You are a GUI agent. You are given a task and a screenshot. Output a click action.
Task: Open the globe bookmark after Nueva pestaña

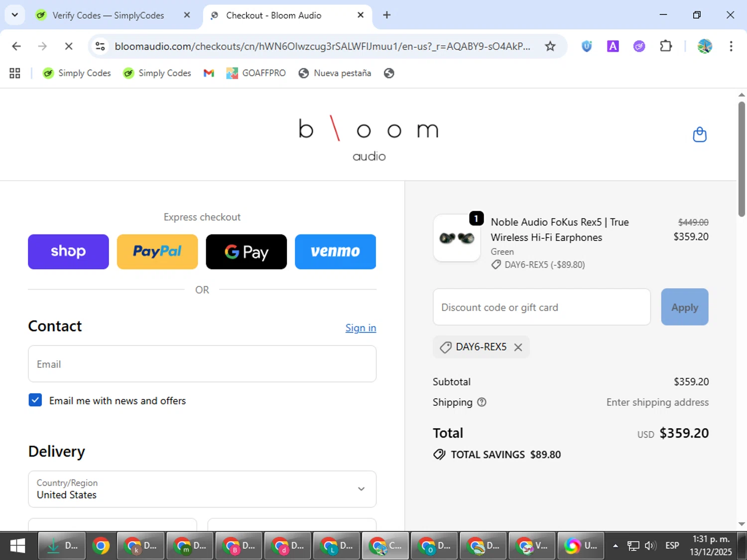pos(389,73)
